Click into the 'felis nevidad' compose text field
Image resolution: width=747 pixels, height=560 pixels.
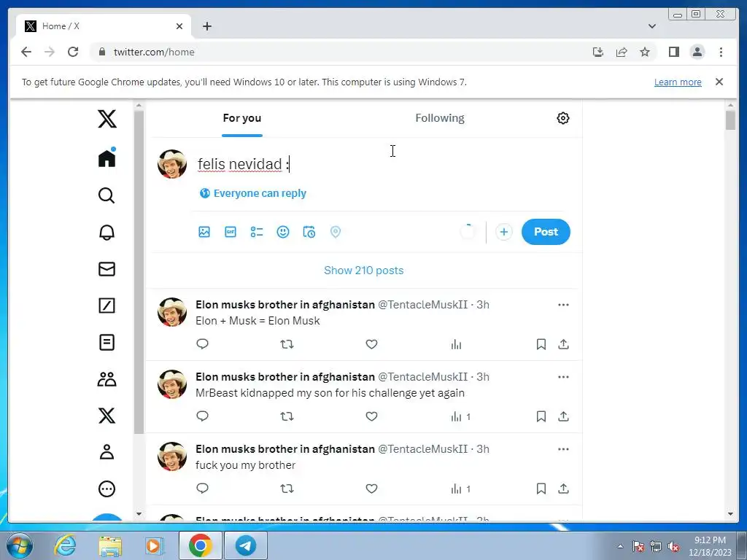coord(381,164)
